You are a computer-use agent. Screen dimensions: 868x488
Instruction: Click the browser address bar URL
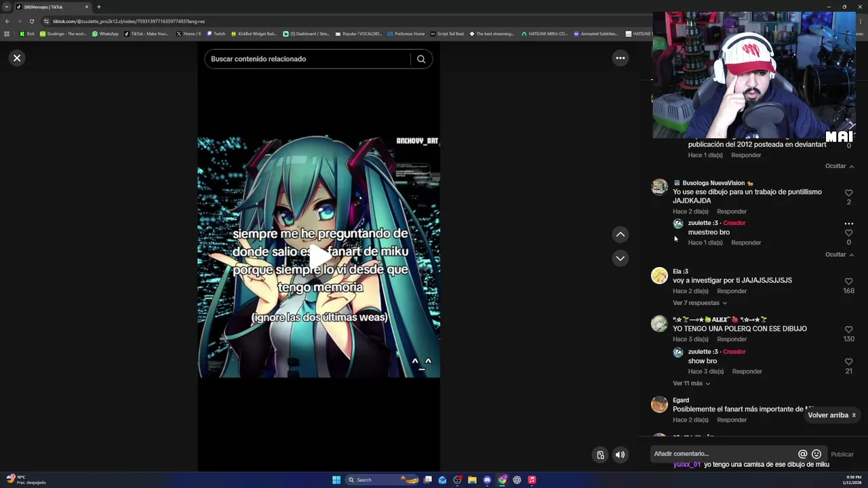129,21
